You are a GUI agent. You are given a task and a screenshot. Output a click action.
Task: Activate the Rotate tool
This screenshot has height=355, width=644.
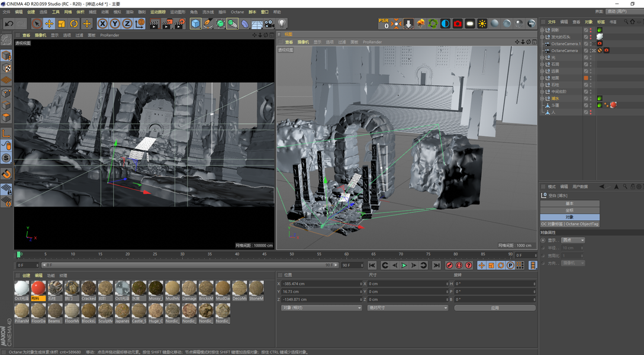[x=74, y=24]
